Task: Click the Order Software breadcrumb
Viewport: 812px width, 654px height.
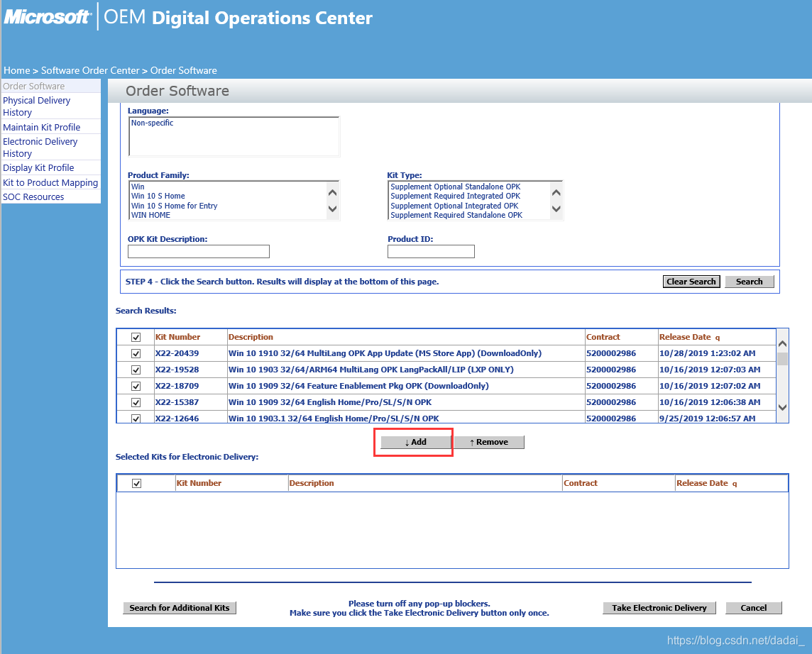Action: click(183, 70)
